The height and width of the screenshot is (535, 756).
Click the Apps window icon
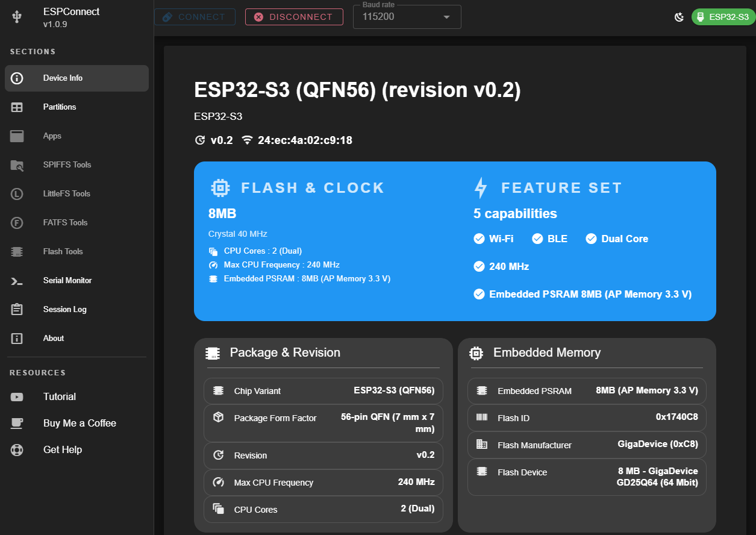click(x=17, y=136)
